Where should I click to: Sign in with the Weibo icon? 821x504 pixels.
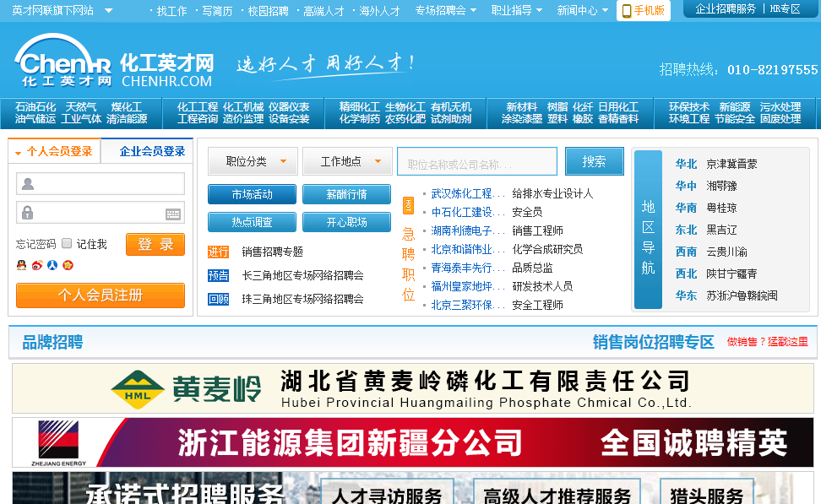[36, 265]
